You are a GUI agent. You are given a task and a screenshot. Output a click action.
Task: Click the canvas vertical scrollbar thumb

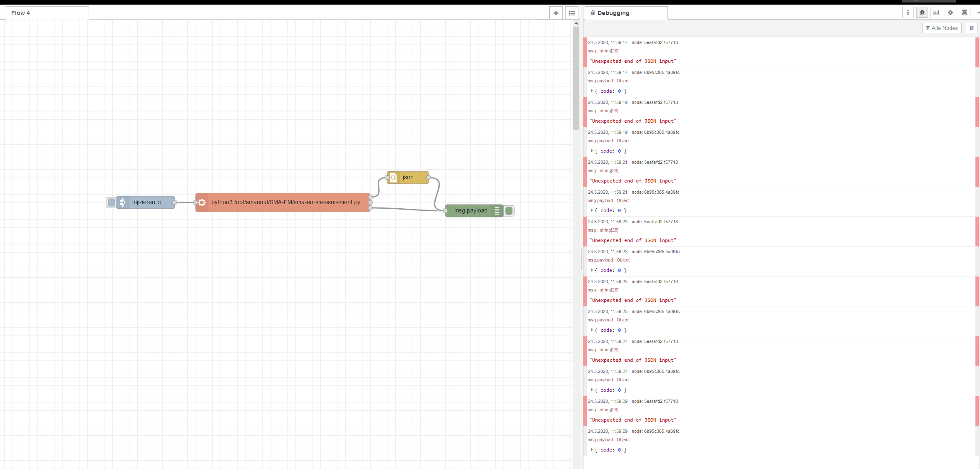[576, 79]
